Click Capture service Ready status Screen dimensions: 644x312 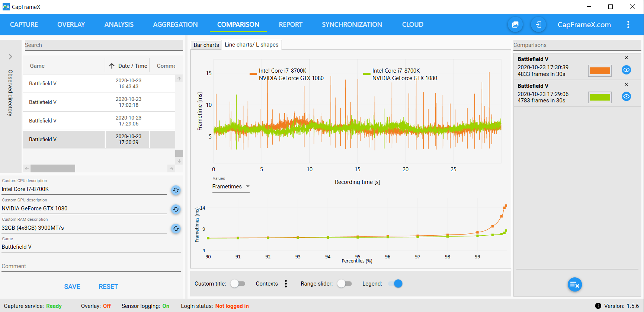click(x=54, y=306)
